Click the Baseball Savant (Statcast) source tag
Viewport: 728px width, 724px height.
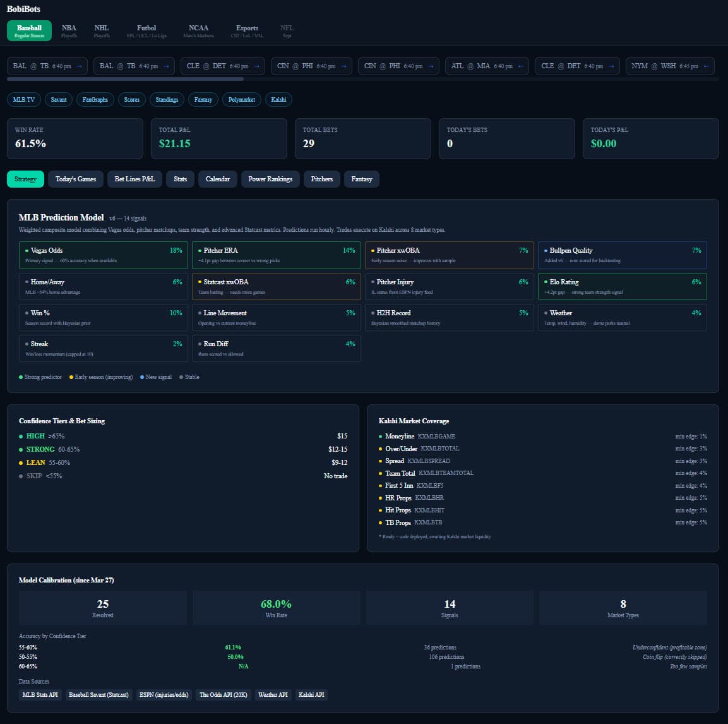coord(98,695)
